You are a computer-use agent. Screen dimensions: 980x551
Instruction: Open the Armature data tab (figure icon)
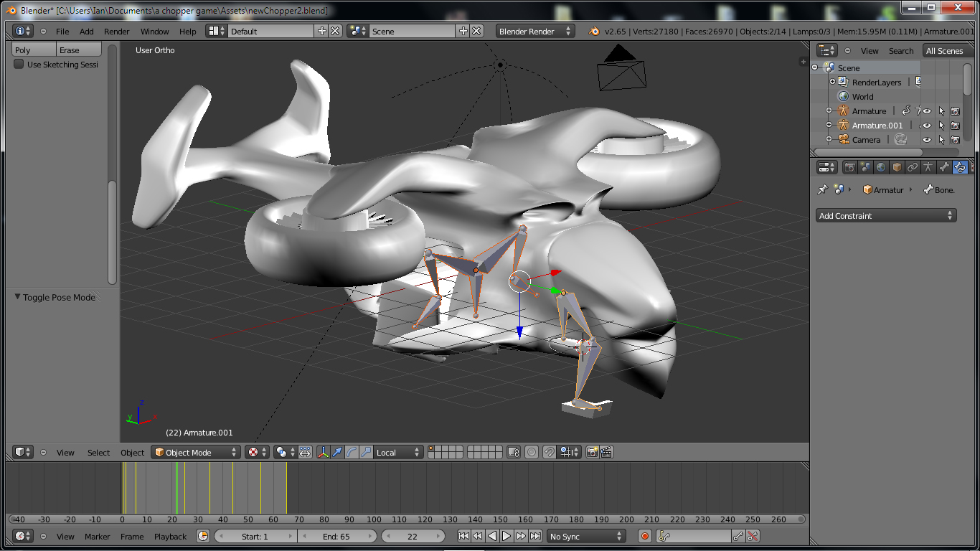tap(928, 167)
